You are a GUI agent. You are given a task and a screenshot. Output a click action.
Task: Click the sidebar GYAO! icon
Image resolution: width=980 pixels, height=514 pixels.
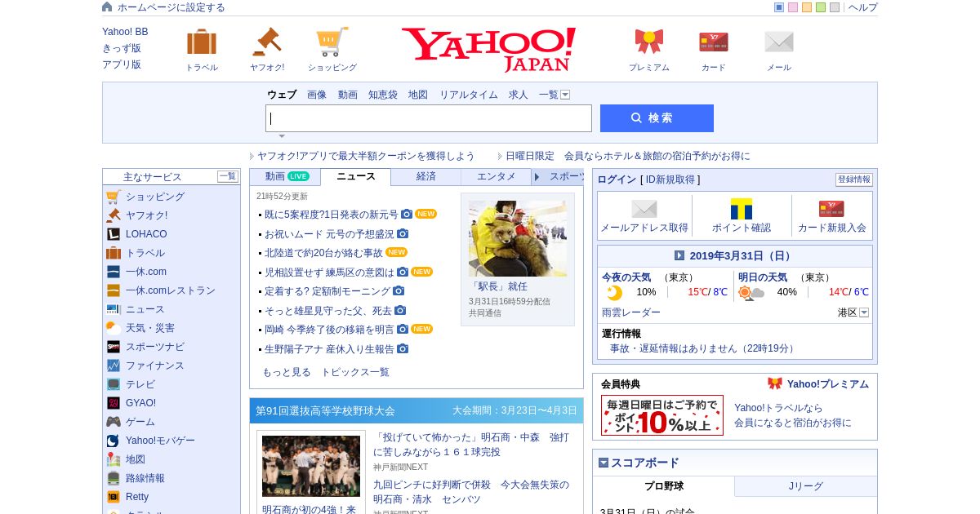tap(114, 403)
